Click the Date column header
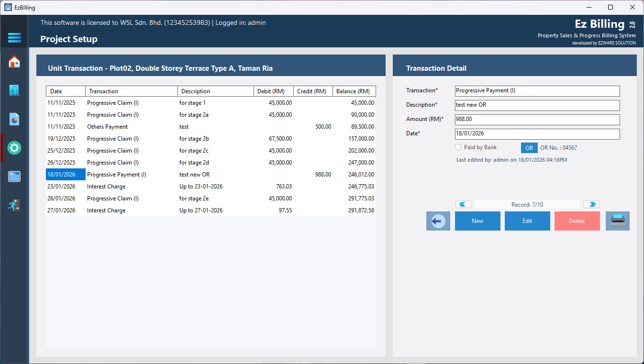644x364 pixels. coord(66,91)
